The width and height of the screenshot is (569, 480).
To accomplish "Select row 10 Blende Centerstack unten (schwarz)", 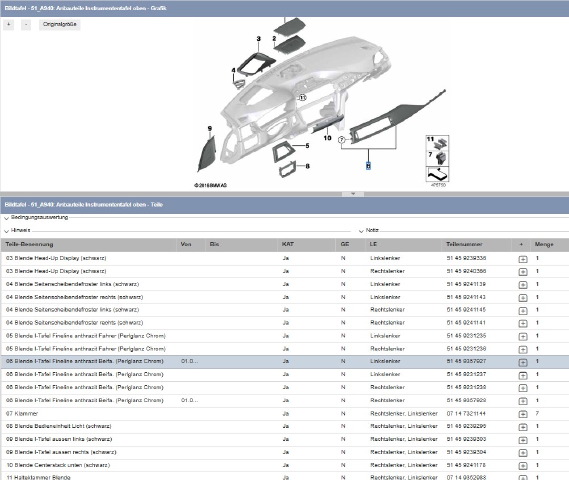I will click(x=284, y=465).
